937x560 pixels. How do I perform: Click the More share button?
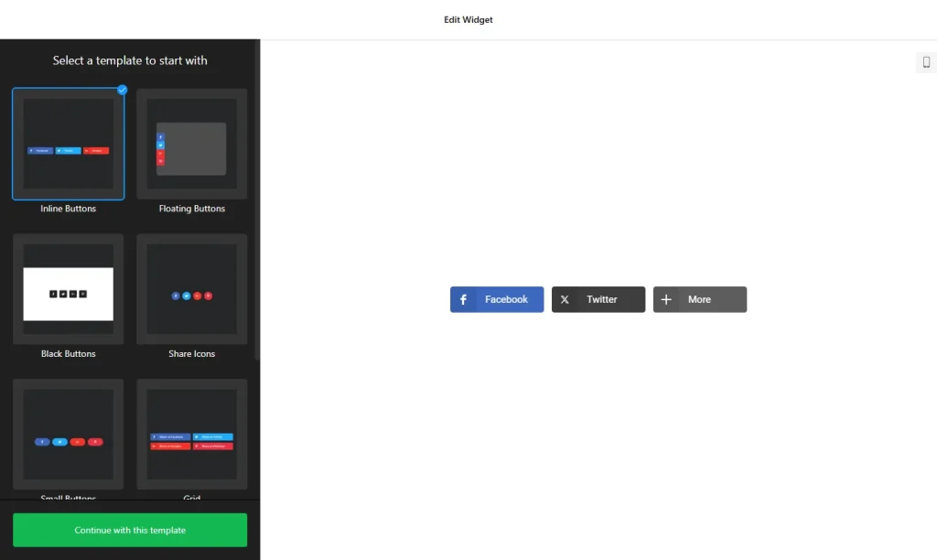pos(700,299)
